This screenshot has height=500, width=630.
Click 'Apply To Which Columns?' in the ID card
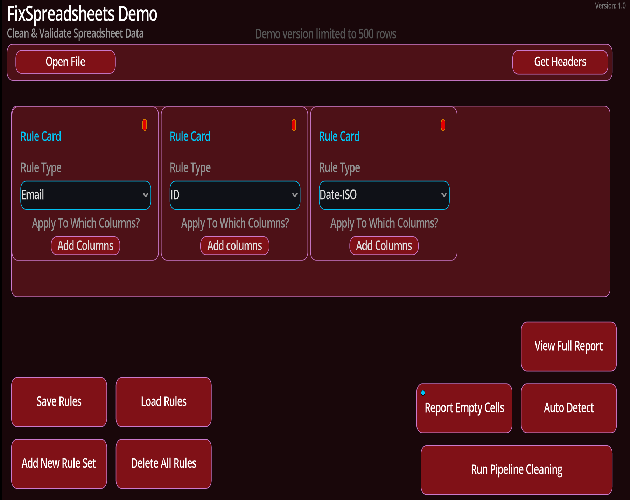[235, 223]
